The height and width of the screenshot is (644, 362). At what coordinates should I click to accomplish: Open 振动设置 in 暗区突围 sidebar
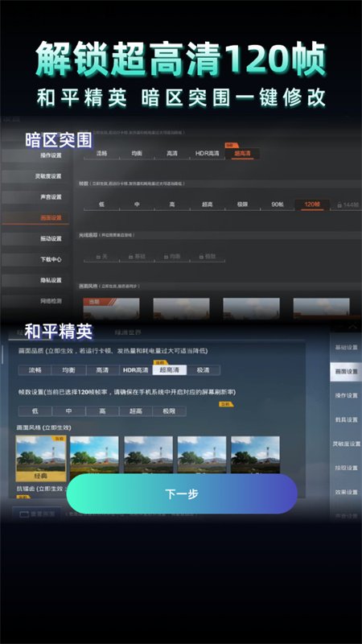pos(35,238)
